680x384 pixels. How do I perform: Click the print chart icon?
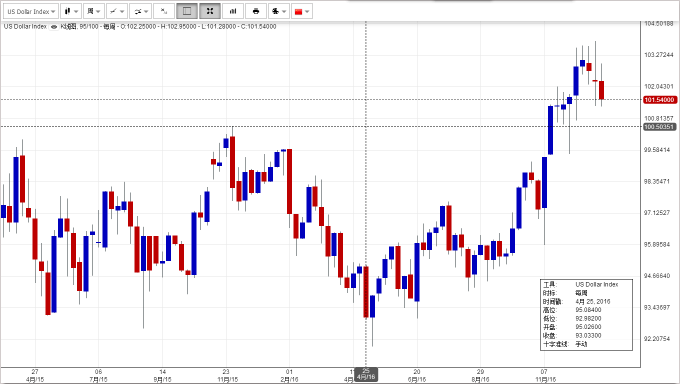(256, 11)
